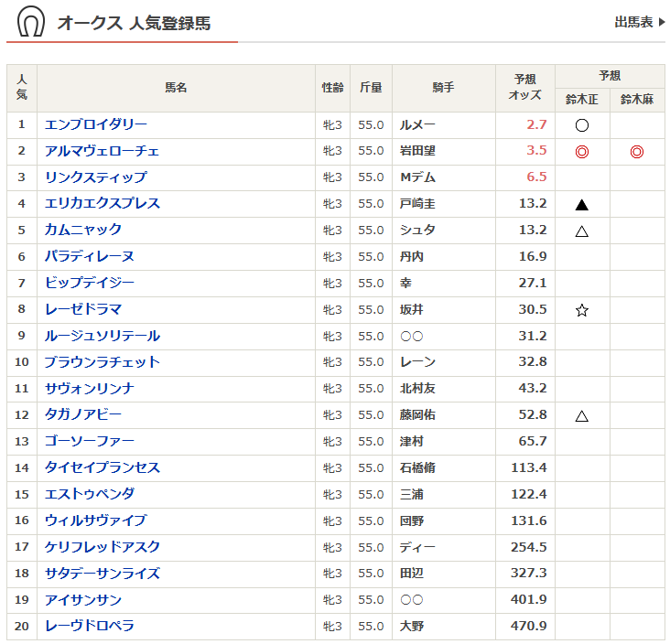The height and width of the screenshot is (644, 670).
Task: Open horse タガノアビー
Action: coord(83,415)
